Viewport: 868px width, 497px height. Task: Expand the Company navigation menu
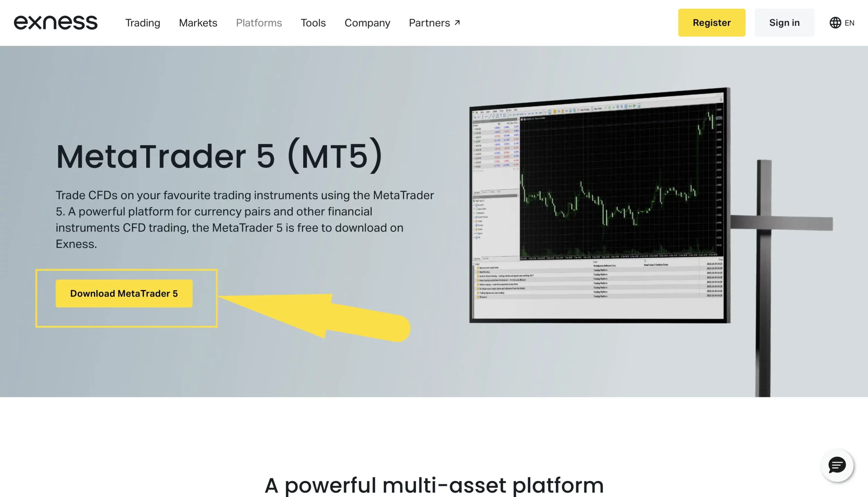pos(367,23)
